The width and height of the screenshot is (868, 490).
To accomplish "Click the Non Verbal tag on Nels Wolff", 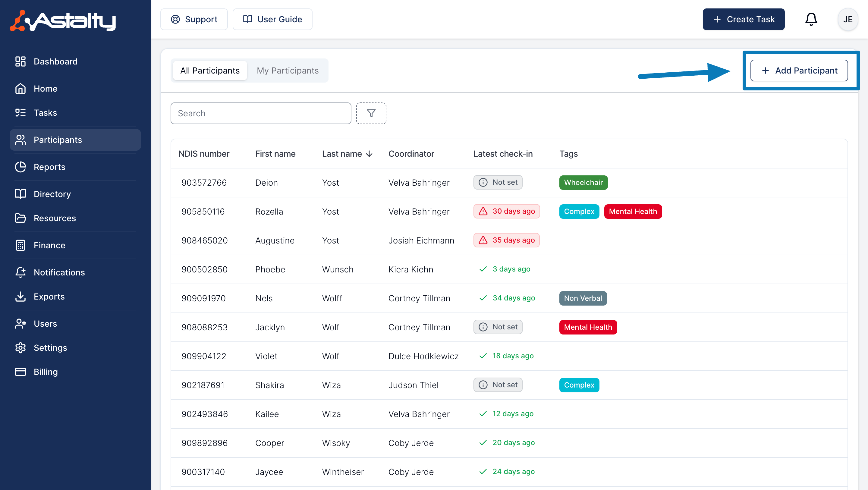I will click(583, 298).
